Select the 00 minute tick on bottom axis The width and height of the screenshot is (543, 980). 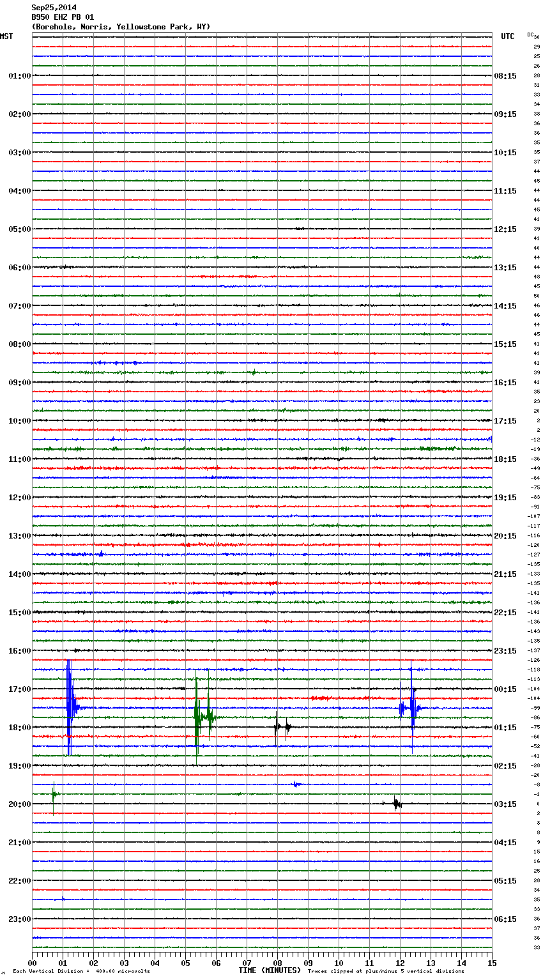tap(33, 963)
